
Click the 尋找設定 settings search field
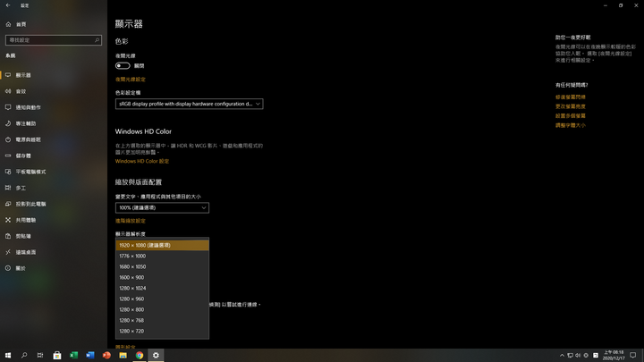pos(54,40)
